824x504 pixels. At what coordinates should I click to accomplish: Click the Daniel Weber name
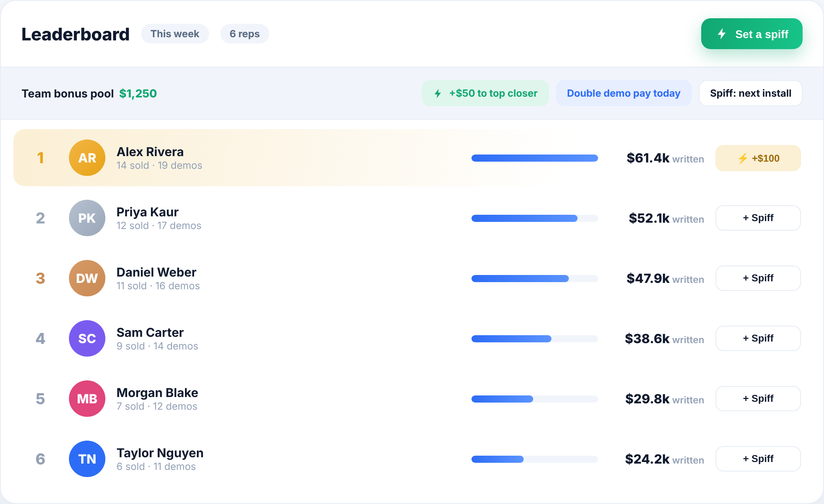coord(156,272)
